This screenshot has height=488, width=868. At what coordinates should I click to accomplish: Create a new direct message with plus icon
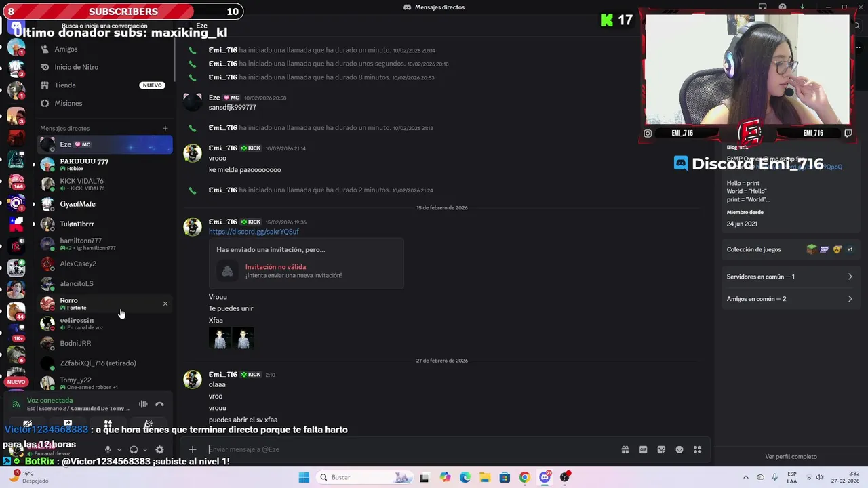click(x=165, y=128)
